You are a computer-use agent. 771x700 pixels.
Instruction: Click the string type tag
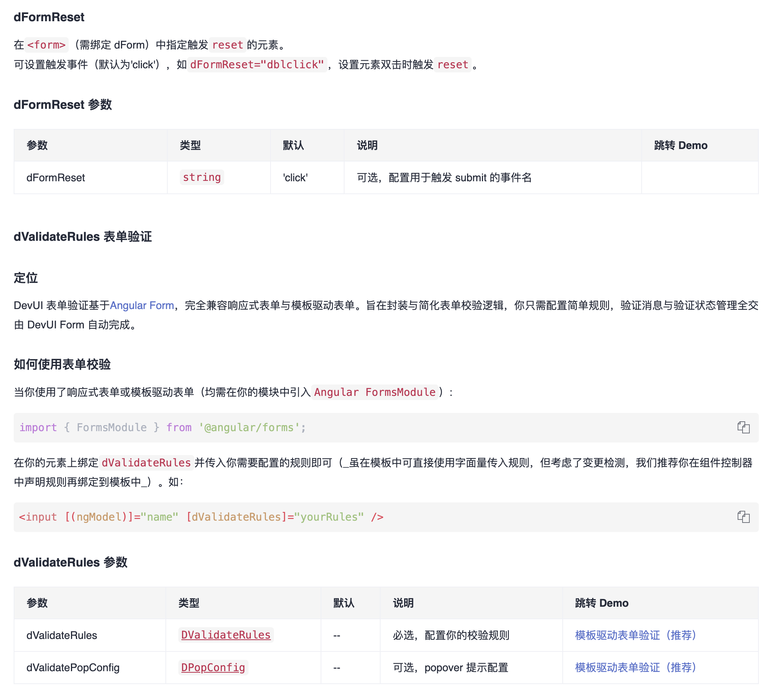click(x=201, y=177)
